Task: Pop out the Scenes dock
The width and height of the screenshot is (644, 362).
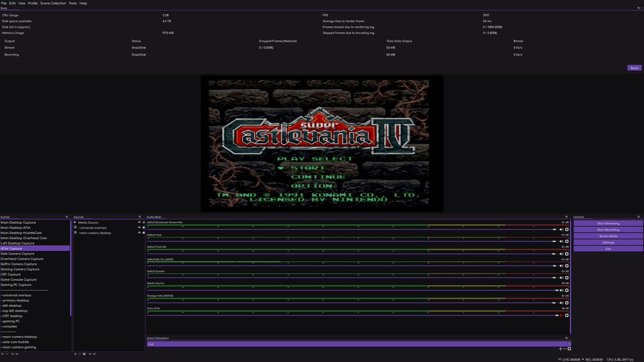Action: point(67,217)
